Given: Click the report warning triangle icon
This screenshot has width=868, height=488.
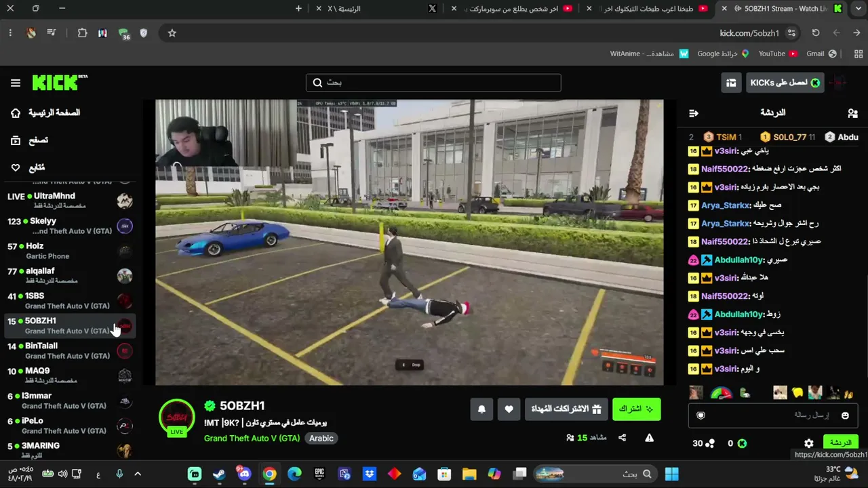Looking at the screenshot, I should point(649,438).
